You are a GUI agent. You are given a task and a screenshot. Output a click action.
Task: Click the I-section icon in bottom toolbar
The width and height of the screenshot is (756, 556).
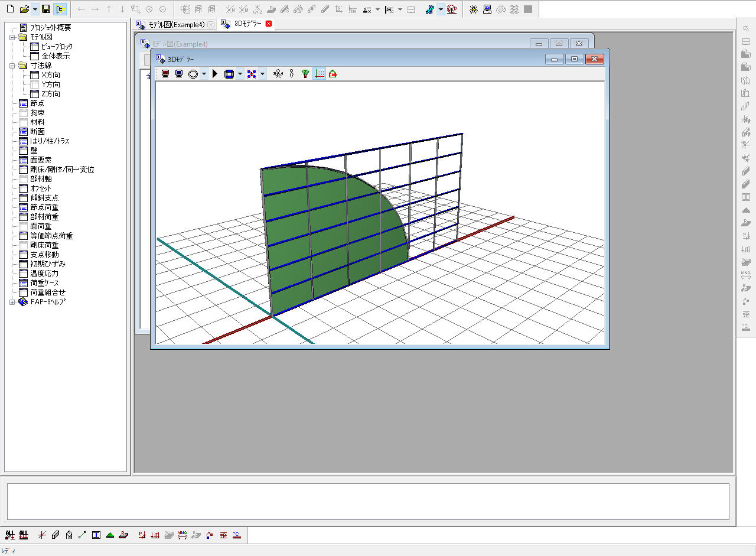click(x=96, y=535)
